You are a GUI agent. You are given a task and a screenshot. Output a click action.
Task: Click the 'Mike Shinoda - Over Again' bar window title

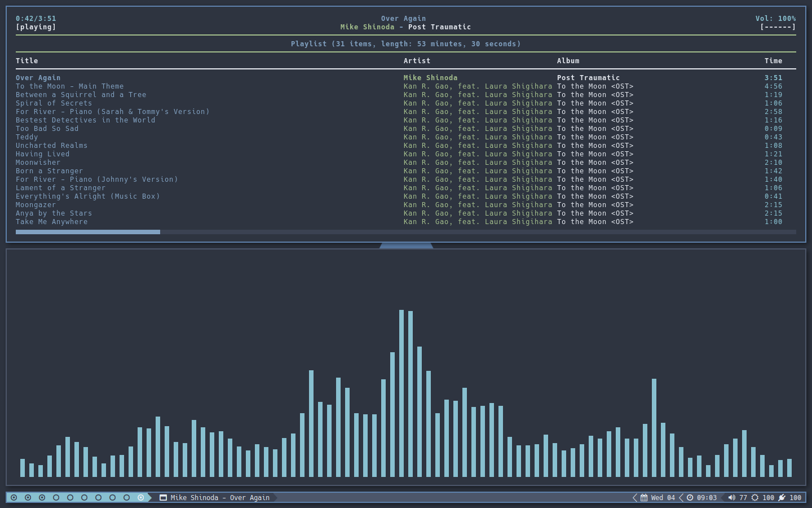220,498
